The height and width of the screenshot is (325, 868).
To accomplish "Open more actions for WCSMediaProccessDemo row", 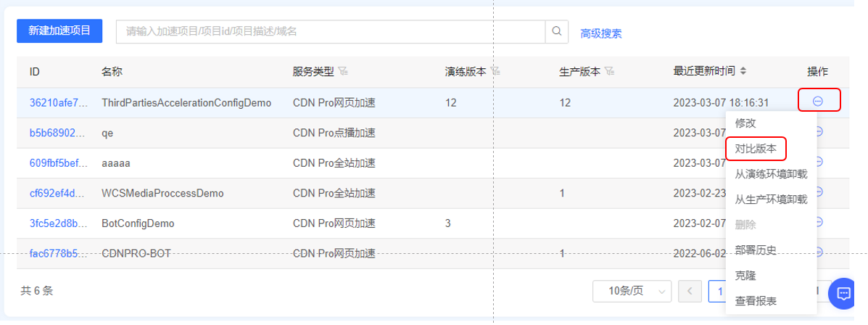I will click(819, 192).
